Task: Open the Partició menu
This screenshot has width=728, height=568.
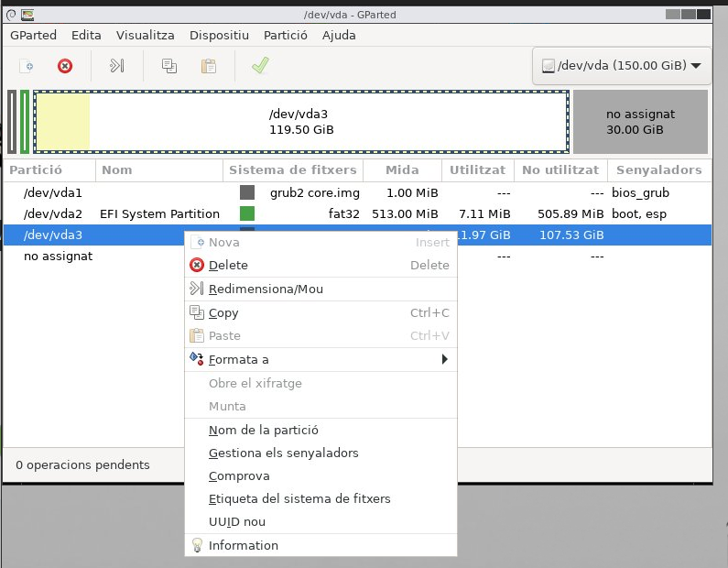Action: [285, 35]
